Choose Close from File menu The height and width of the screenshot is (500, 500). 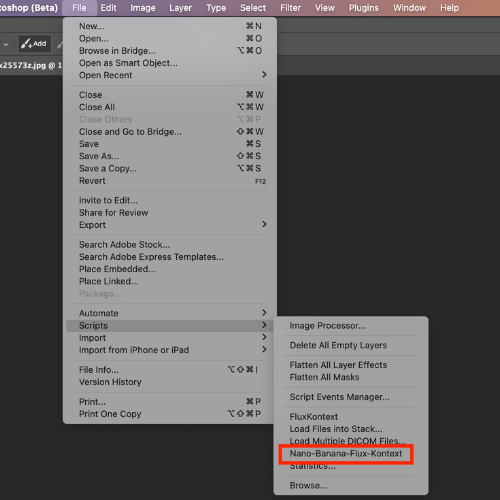(x=170, y=95)
